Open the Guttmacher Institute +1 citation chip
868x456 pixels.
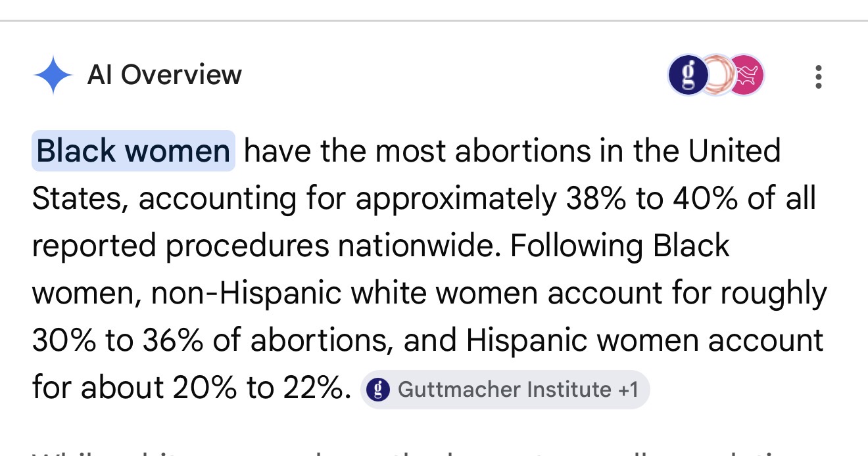pos(505,390)
